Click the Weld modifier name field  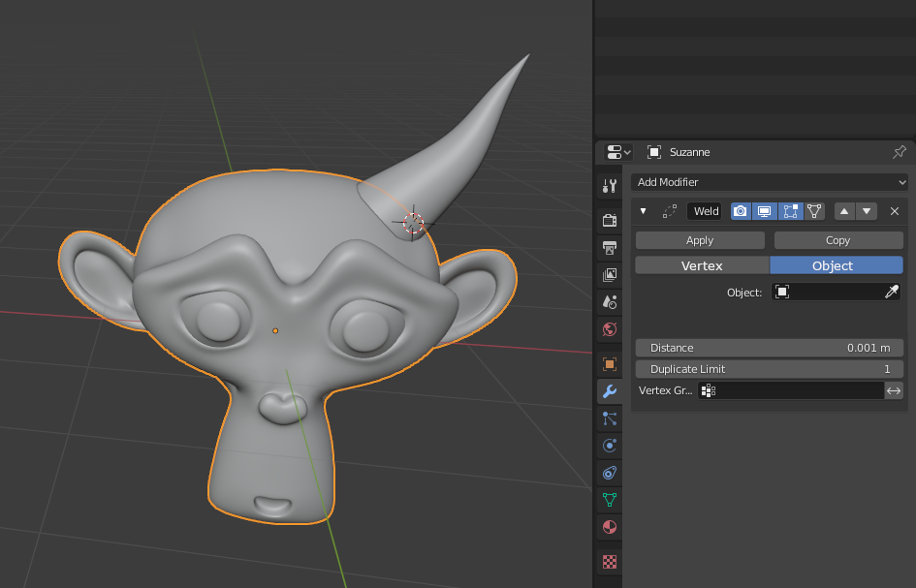(705, 211)
